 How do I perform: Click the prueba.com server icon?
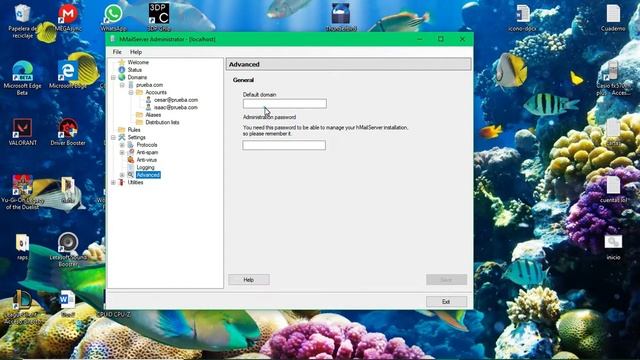(x=131, y=85)
